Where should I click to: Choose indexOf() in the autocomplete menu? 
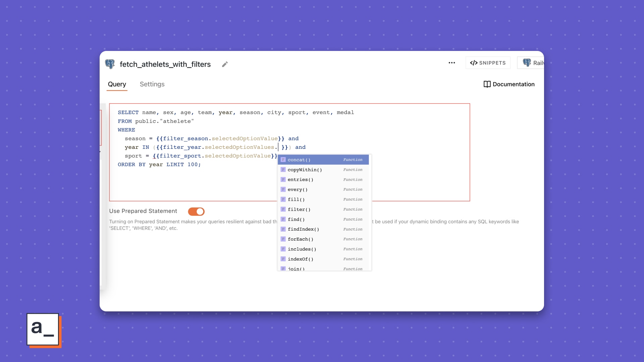300,259
